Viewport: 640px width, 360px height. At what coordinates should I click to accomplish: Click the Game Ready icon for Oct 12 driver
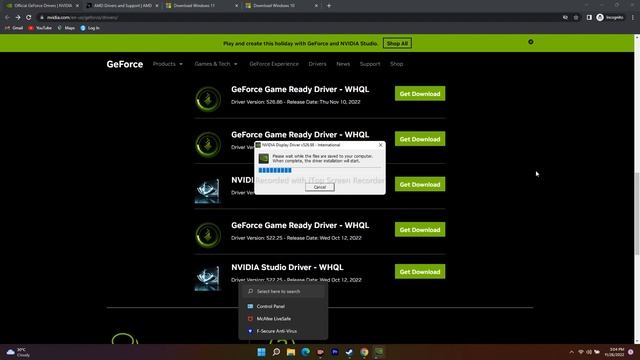click(208, 235)
